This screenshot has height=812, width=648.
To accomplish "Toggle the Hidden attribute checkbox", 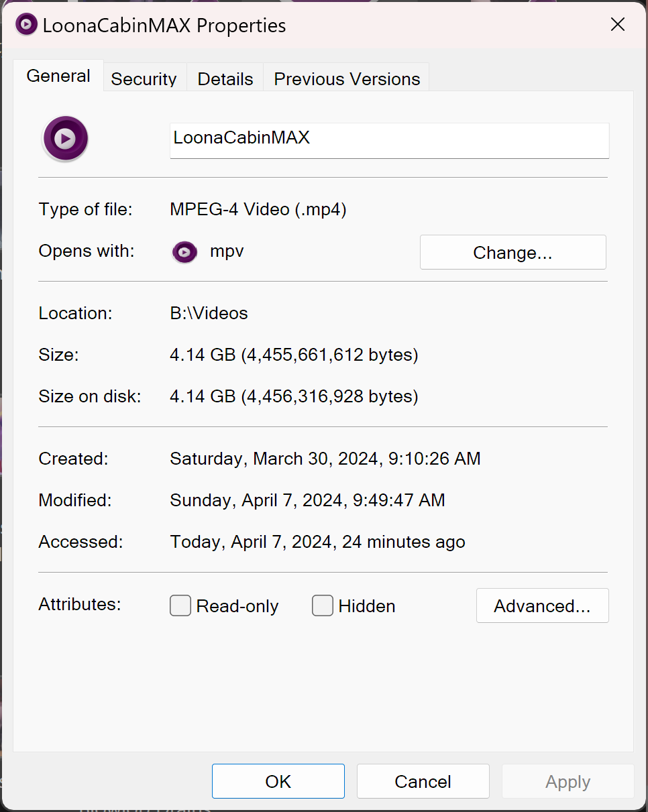I will (x=323, y=606).
